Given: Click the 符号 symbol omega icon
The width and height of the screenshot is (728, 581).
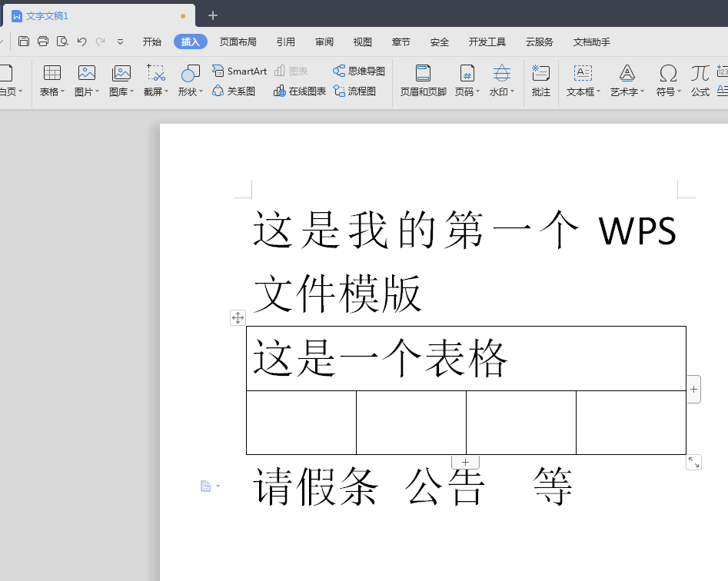Looking at the screenshot, I should coord(668,73).
